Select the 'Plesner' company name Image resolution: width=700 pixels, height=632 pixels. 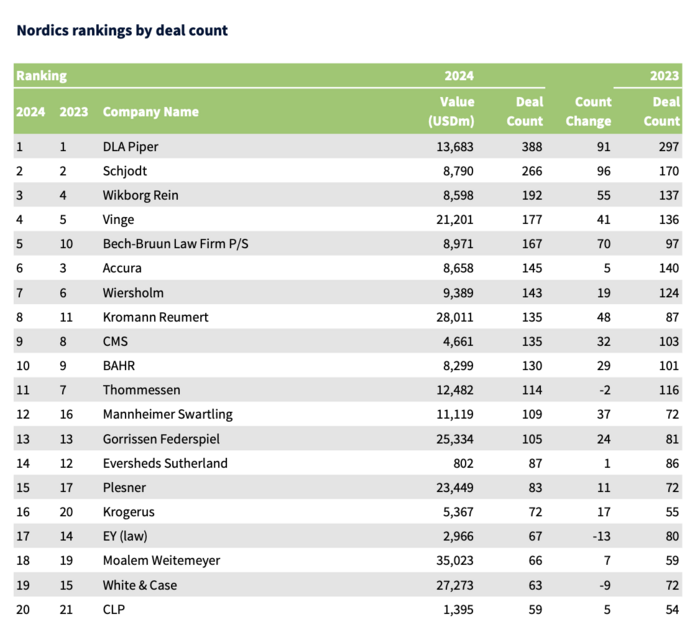click(x=124, y=487)
